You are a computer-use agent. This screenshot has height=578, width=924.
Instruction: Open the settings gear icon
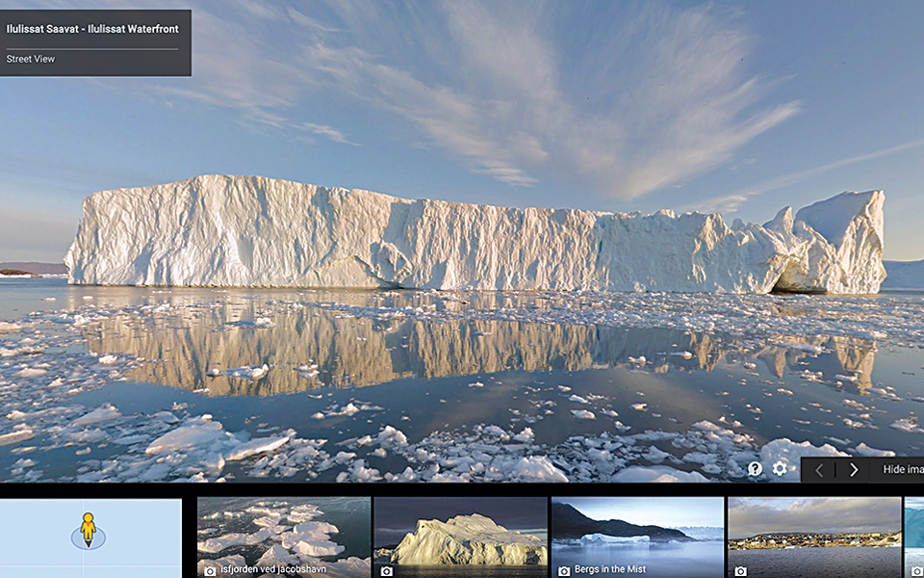tap(780, 469)
